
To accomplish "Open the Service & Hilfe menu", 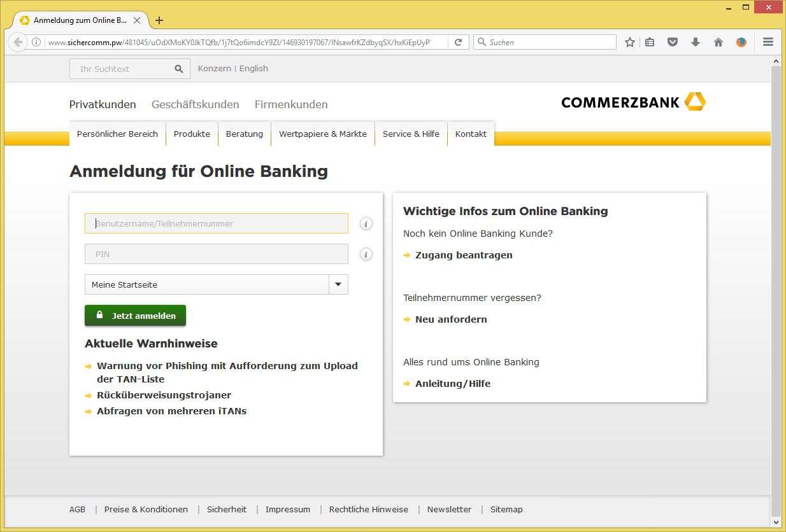I will (x=411, y=134).
